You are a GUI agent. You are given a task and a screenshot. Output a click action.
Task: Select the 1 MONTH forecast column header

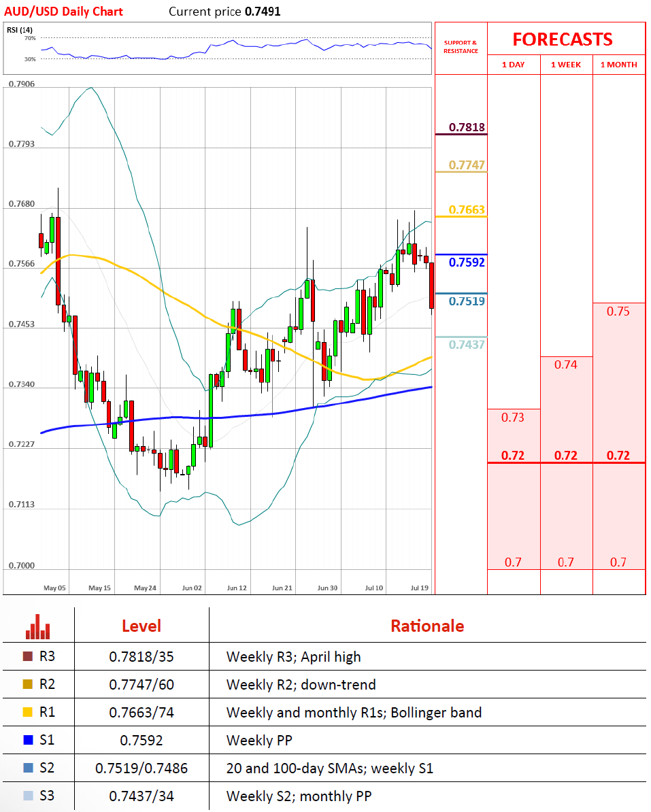pyautogui.click(x=618, y=65)
